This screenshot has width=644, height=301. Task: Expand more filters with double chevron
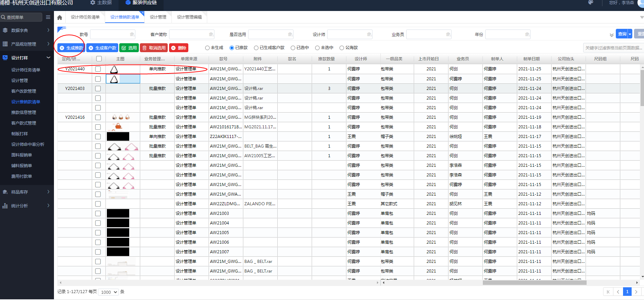tap(611, 35)
